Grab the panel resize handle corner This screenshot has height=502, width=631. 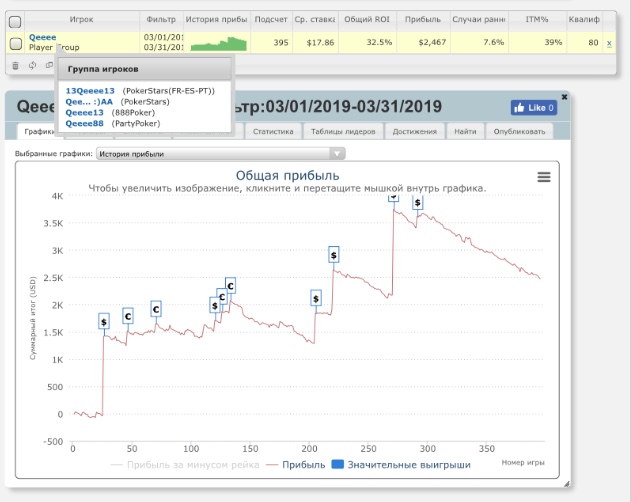pos(567,483)
